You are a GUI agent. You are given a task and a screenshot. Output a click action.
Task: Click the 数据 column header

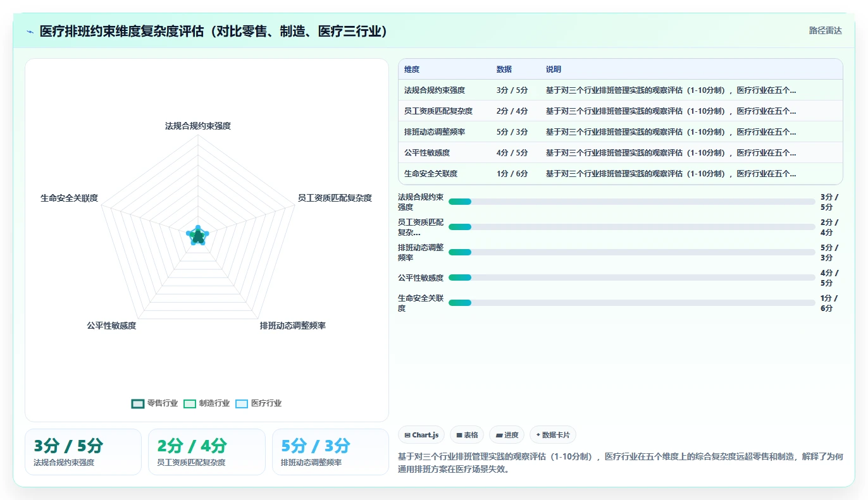(504, 70)
